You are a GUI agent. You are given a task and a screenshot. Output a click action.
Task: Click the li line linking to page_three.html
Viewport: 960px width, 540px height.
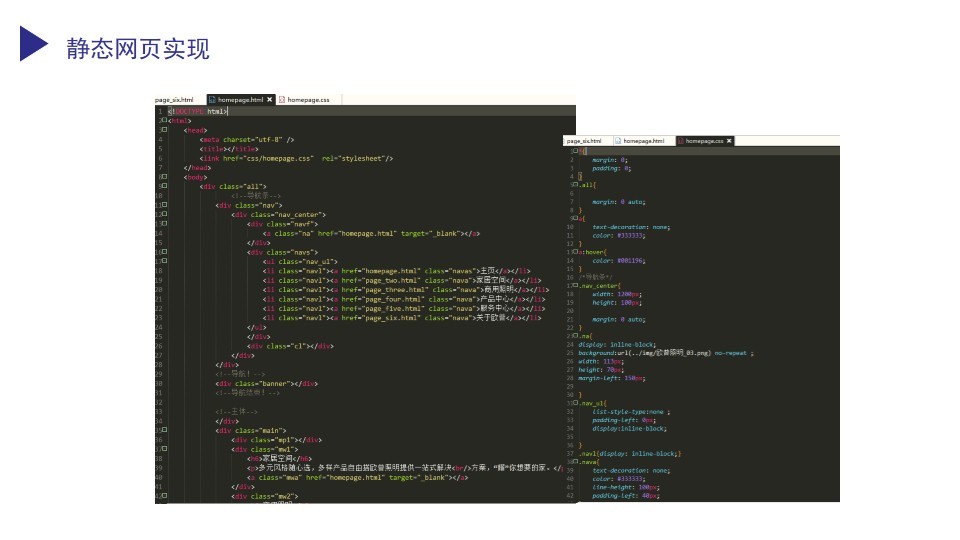pyautogui.click(x=406, y=290)
